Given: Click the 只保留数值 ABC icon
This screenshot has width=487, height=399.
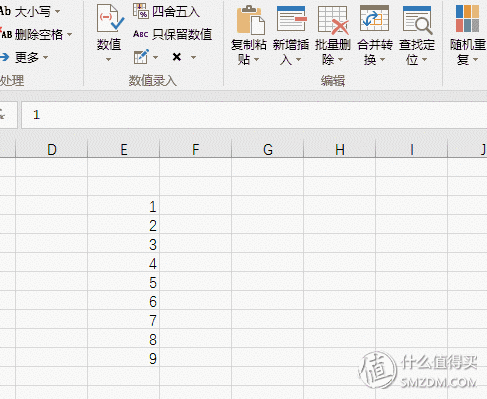Looking at the screenshot, I should 141,34.
